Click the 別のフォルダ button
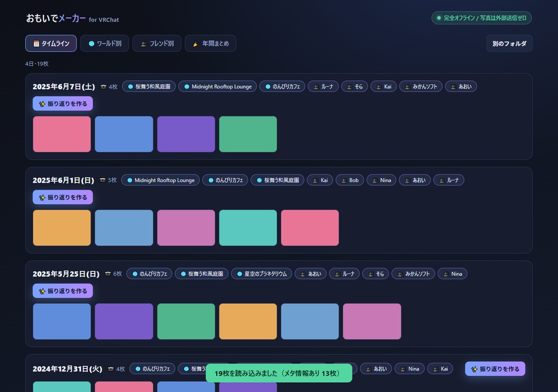 pos(510,44)
